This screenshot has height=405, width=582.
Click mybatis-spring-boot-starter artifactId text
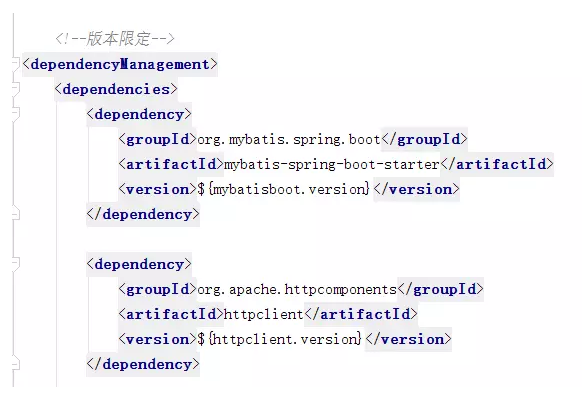pyautogui.click(x=332, y=164)
